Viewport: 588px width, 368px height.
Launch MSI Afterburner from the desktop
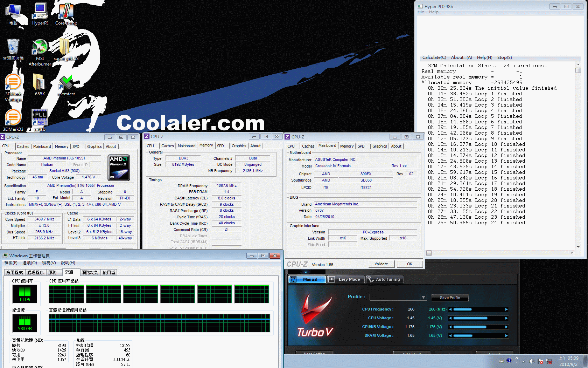pos(40,49)
